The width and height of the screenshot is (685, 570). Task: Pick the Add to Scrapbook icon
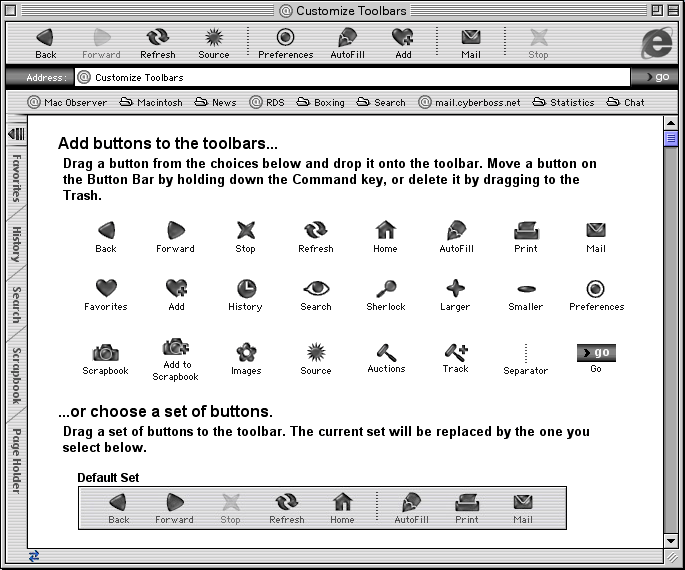pos(176,347)
